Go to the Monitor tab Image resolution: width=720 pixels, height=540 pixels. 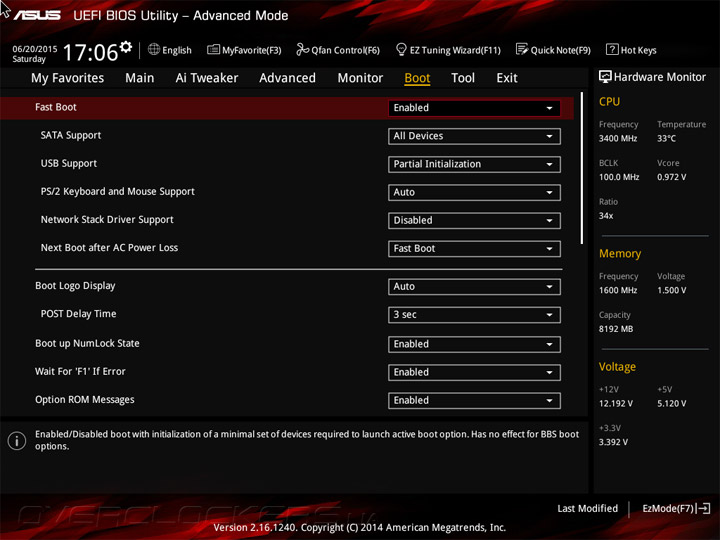tap(360, 78)
